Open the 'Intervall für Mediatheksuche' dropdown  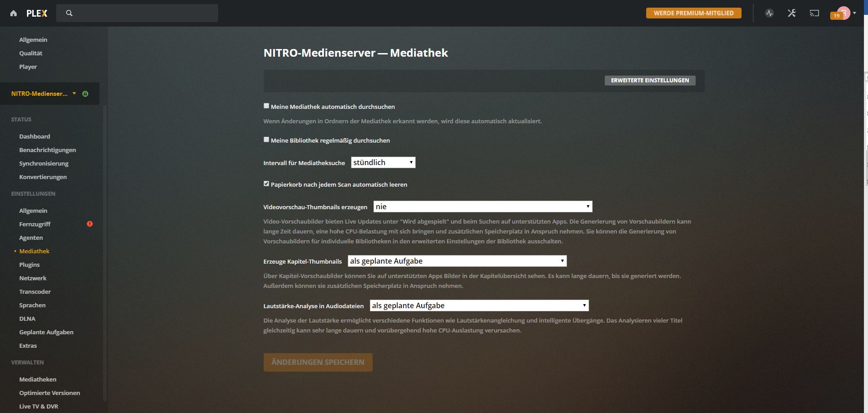383,162
